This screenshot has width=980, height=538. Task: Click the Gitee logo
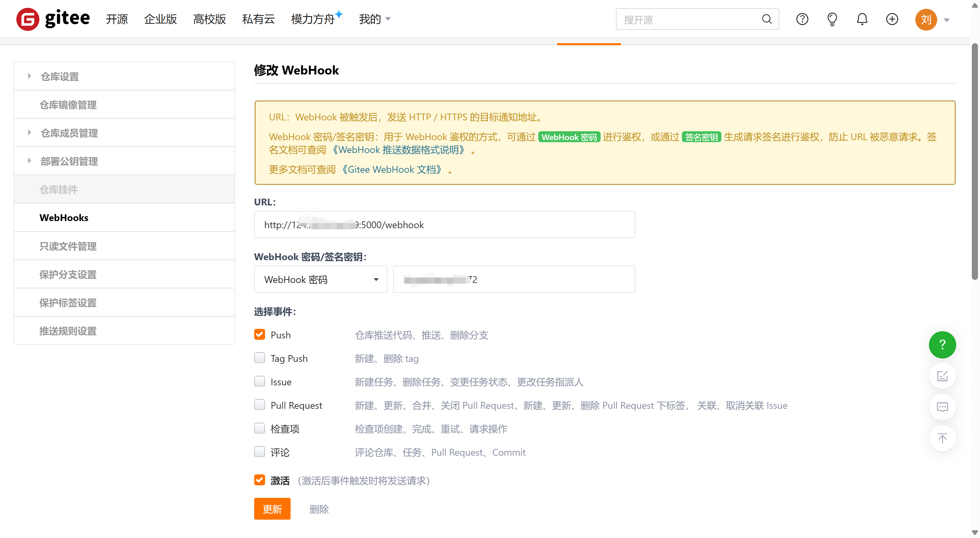[x=53, y=19]
